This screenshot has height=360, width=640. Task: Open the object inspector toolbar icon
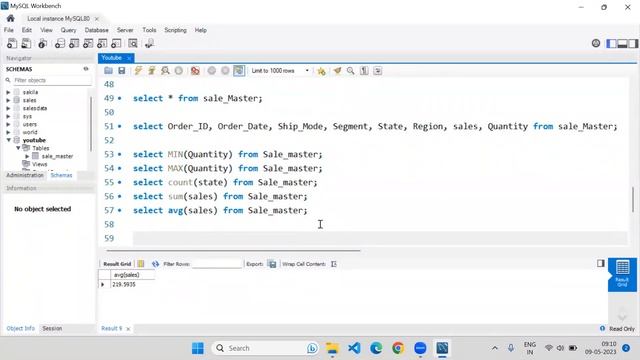point(42,43)
